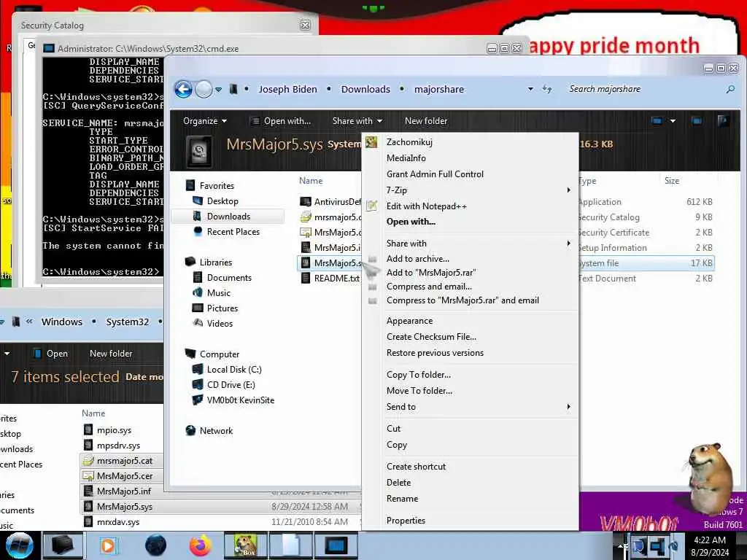Screen dimensions: 747x560
Task: Choose MediaInfo in the context menu
Action: [x=471, y=158]
